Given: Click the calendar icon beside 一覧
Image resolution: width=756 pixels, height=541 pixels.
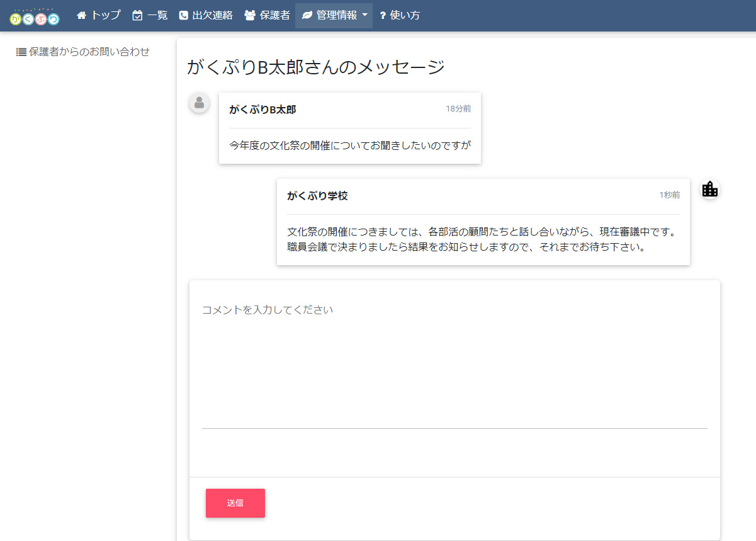Looking at the screenshot, I should (137, 14).
